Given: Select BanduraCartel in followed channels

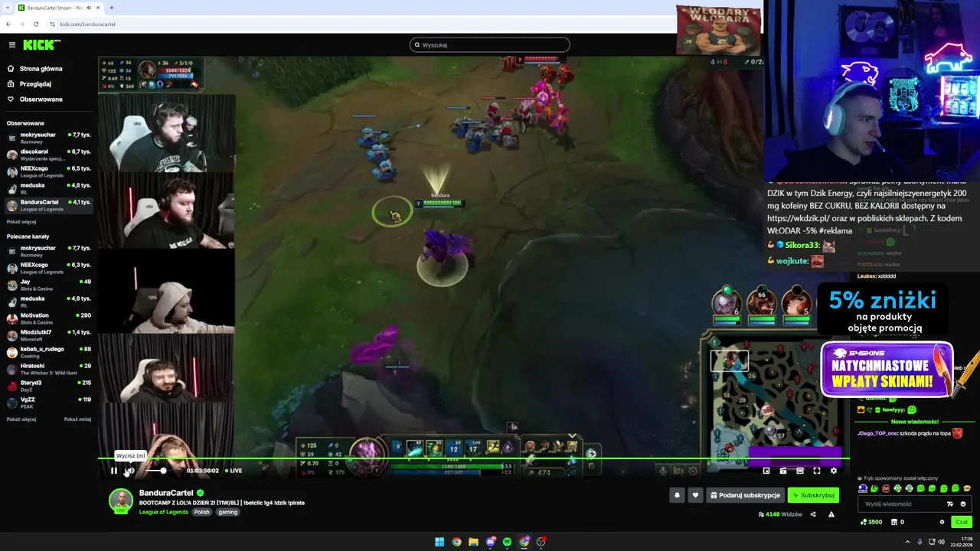Looking at the screenshot, I should (x=49, y=205).
